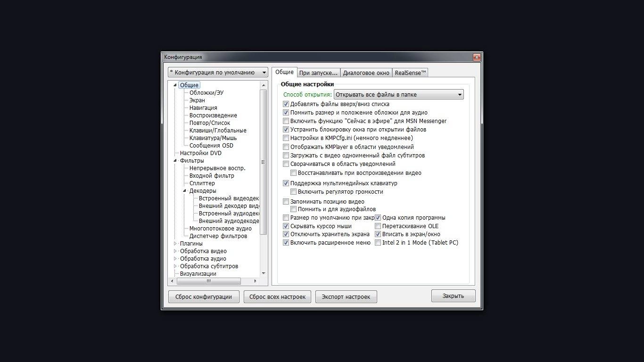Click the Сброс конфигурации button
This screenshot has height=362, width=644.
tap(204, 297)
